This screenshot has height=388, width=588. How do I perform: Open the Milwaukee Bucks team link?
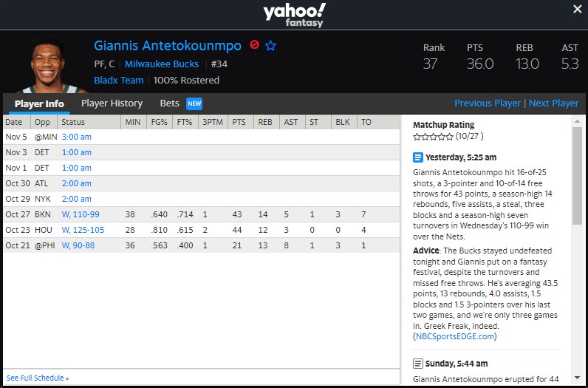(x=162, y=64)
